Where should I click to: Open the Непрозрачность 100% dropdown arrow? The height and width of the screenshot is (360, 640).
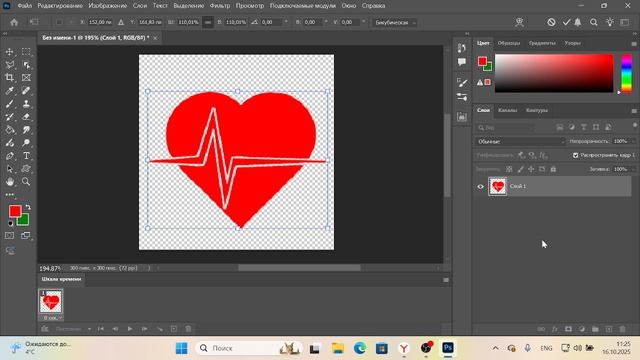tap(633, 141)
